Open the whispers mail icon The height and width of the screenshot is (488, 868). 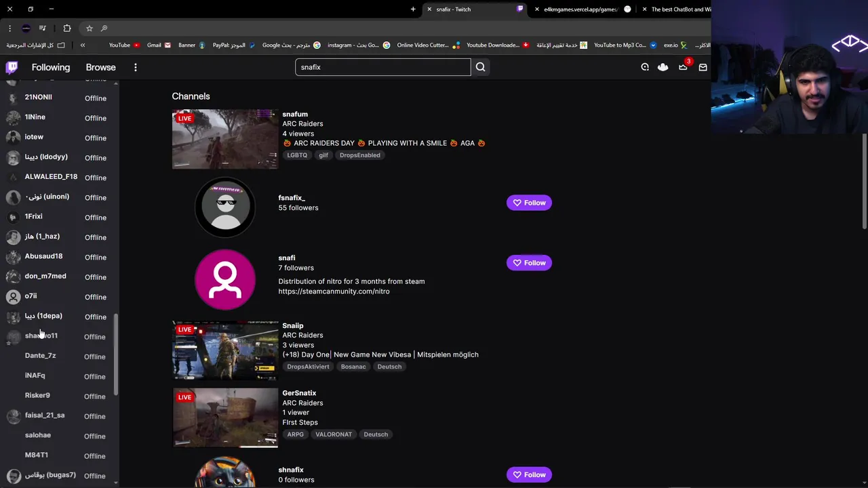click(703, 67)
